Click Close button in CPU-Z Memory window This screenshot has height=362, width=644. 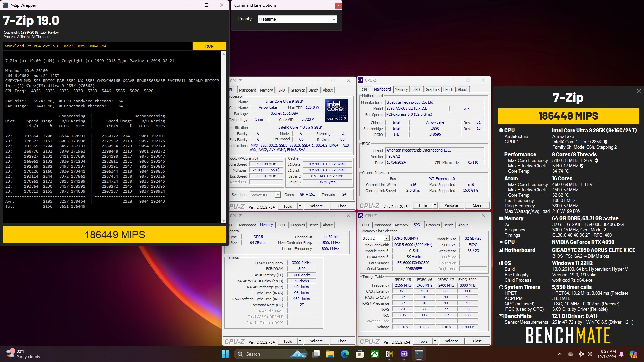click(342, 341)
